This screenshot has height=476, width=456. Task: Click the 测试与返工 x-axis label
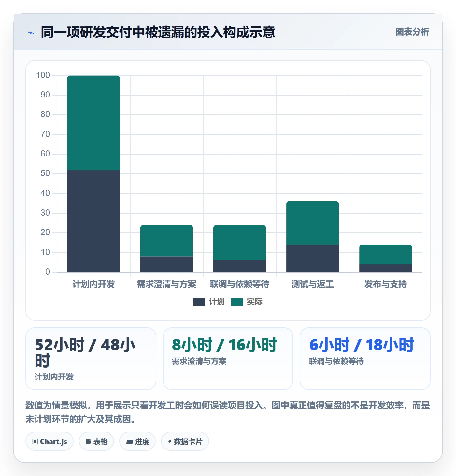pyautogui.click(x=313, y=284)
